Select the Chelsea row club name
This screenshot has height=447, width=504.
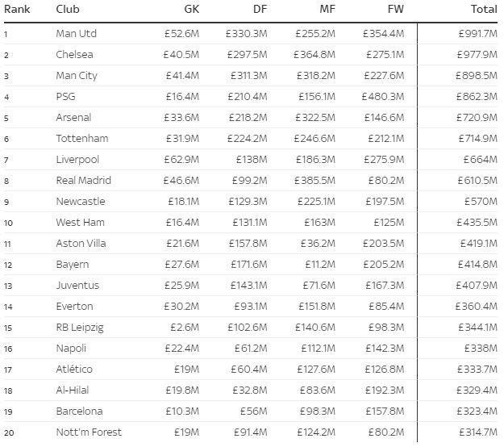(74, 54)
